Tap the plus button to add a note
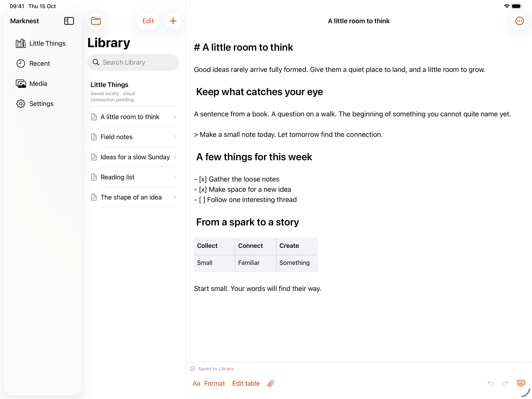The image size is (532, 399). (x=173, y=21)
